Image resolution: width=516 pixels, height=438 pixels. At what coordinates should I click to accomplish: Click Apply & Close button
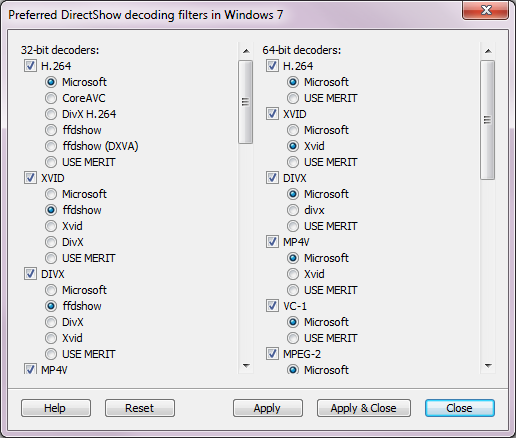pyautogui.click(x=364, y=408)
